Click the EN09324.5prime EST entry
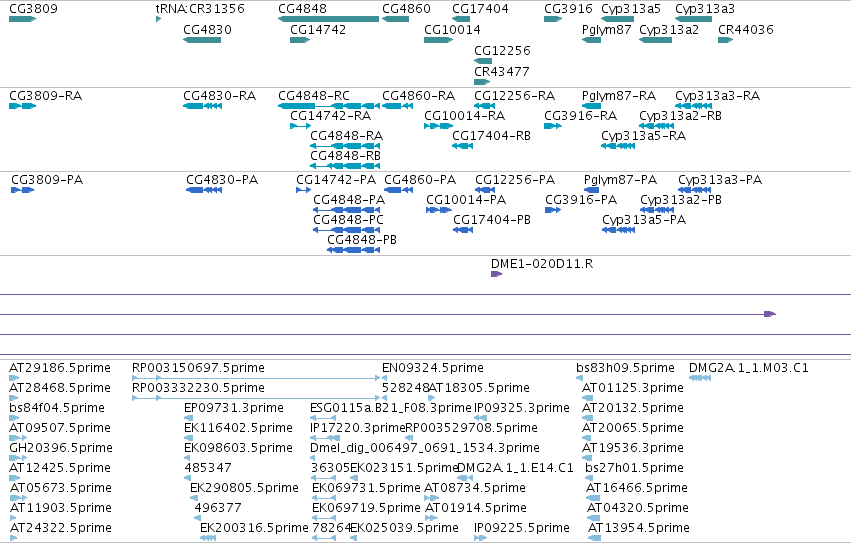 (385, 378)
